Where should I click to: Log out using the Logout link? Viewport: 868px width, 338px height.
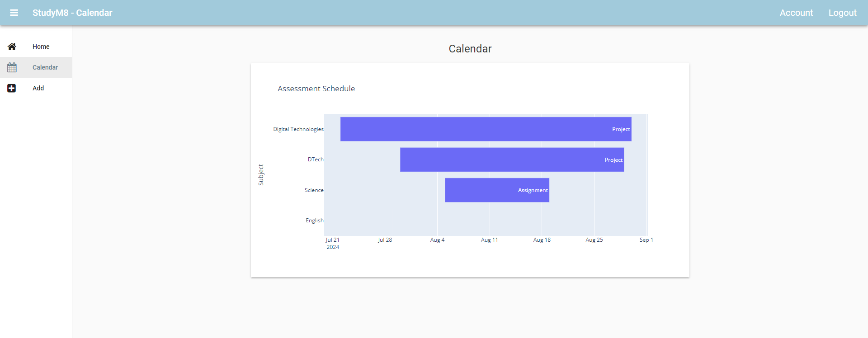point(842,13)
